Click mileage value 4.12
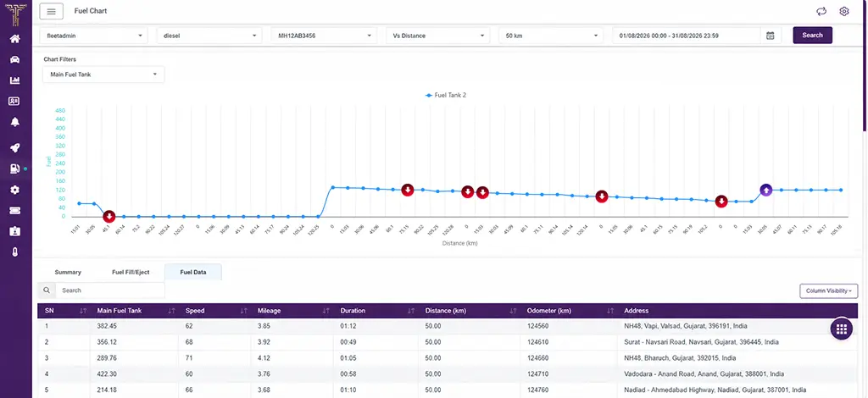Screen dimensions: 868x398 click(x=264, y=357)
